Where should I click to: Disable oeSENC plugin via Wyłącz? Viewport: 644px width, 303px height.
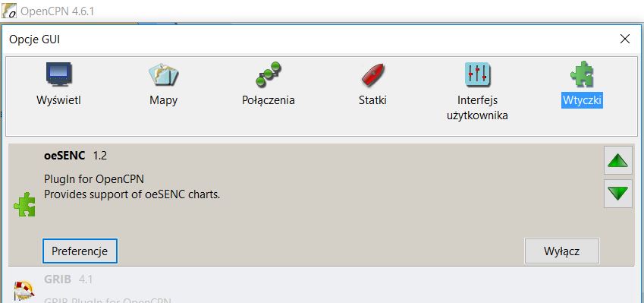tap(561, 251)
